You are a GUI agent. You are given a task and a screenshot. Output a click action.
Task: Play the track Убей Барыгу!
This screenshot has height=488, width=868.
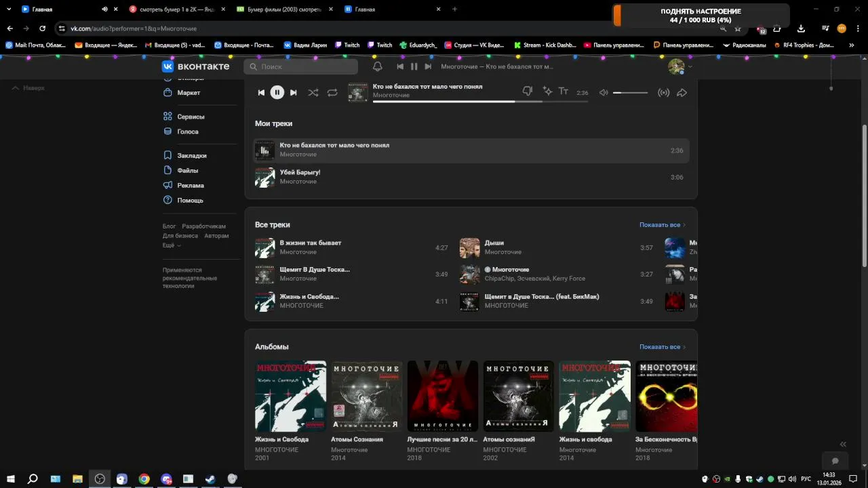472,177
